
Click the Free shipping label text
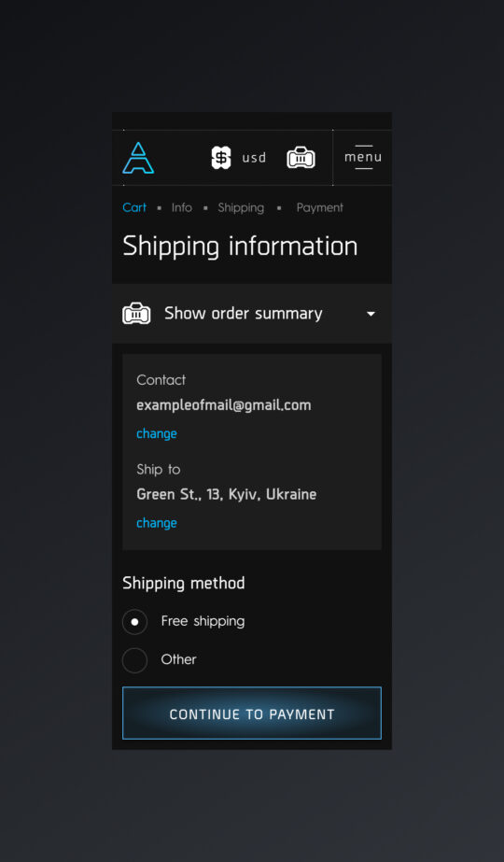203,621
